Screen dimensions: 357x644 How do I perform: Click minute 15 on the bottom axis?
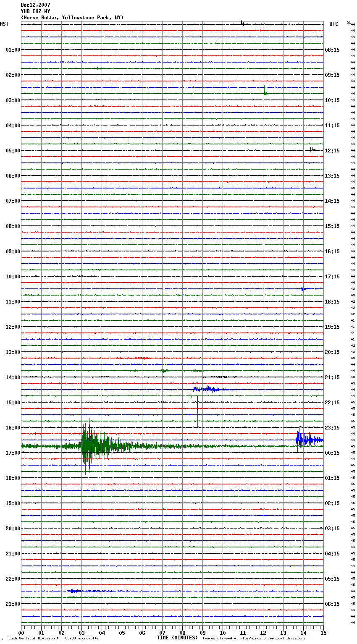[x=323, y=633]
